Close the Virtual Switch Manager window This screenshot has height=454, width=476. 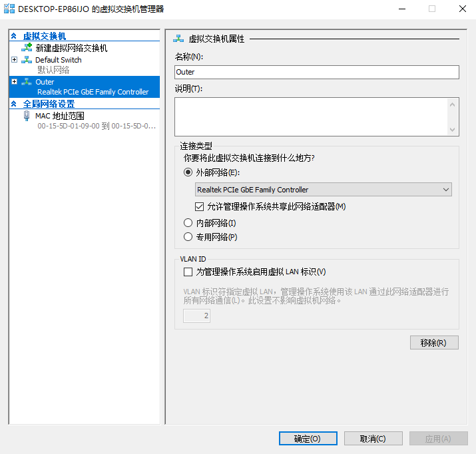coord(462,9)
